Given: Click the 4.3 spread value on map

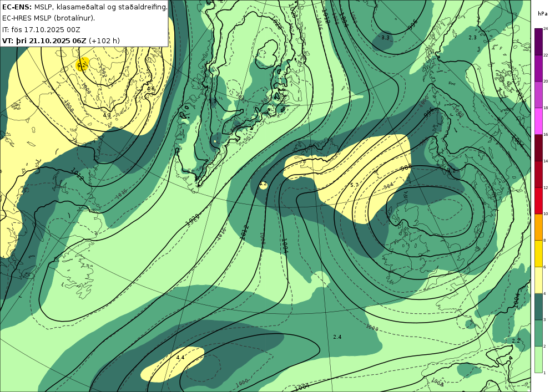Looking at the screenshot, I should [107, 115].
